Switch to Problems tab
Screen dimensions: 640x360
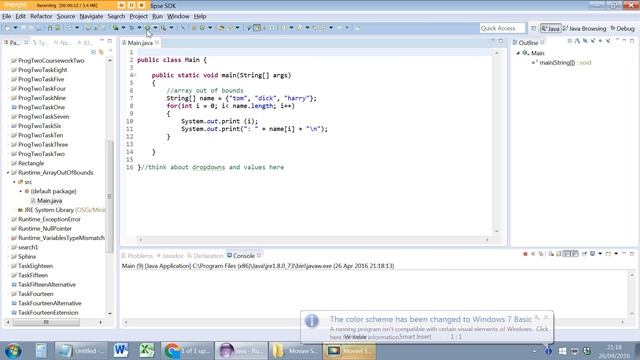click(x=137, y=256)
